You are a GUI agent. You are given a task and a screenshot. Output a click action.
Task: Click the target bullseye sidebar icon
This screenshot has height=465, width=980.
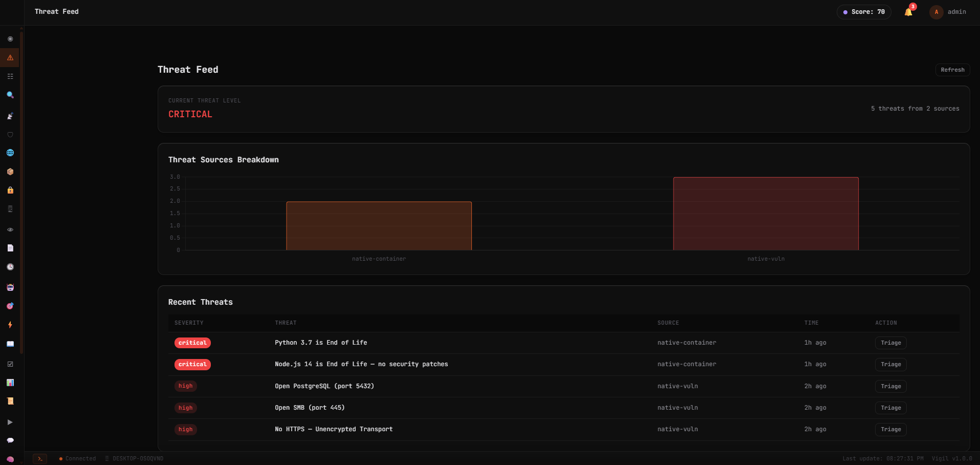[10, 306]
